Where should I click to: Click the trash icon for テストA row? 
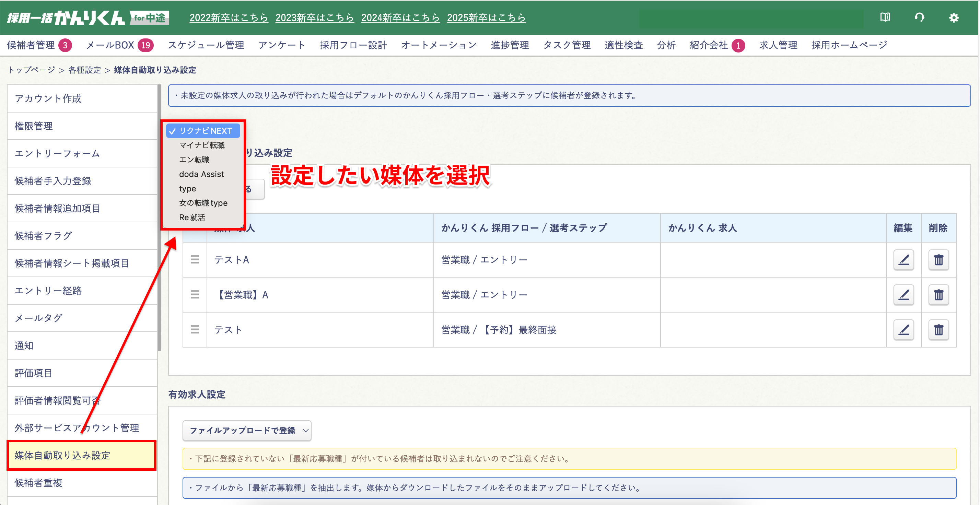[938, 260]
